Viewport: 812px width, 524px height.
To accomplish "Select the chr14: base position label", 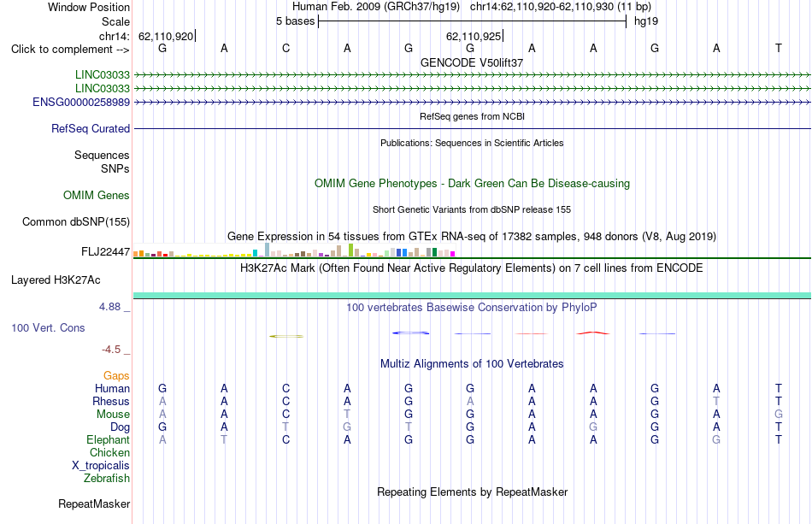I will point(115,36).
